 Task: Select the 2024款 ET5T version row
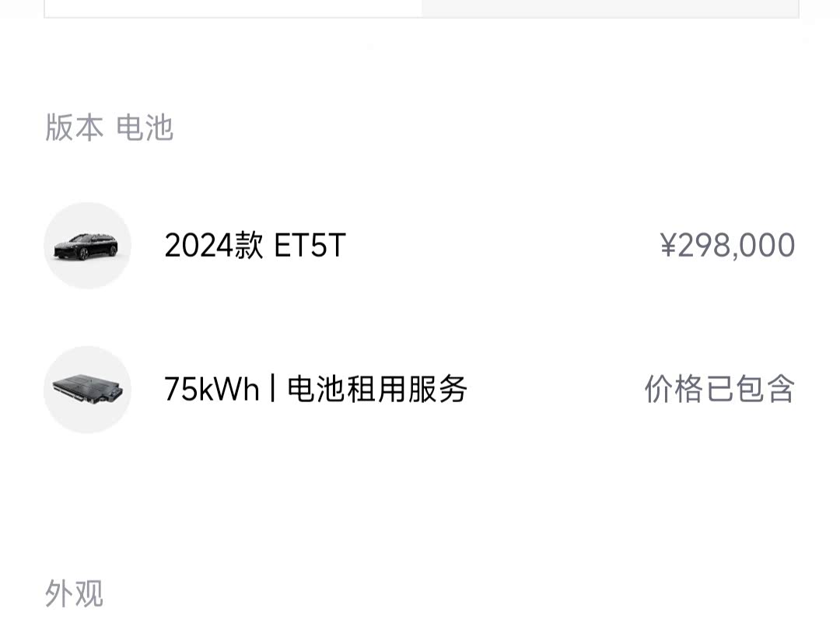(420, 245)
